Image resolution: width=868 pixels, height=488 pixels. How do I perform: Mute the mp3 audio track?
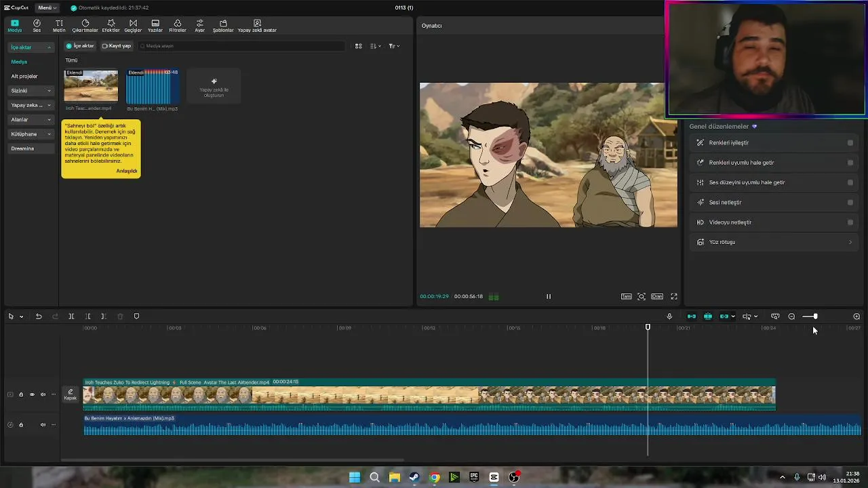click(x=43, y=425)
